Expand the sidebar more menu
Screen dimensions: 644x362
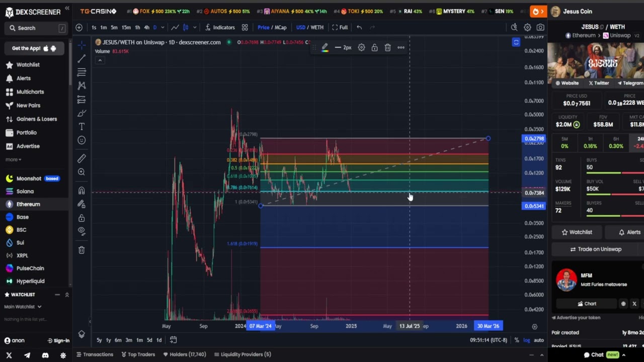(x=14, y=159)
